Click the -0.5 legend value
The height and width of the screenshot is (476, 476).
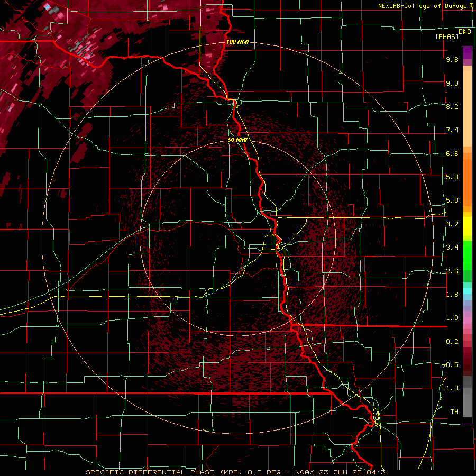pos(451,365)
